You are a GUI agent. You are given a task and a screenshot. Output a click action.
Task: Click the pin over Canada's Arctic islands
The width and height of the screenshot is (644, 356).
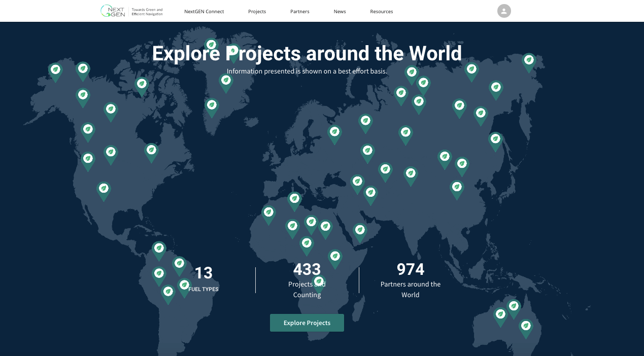[x=142, y=85]
